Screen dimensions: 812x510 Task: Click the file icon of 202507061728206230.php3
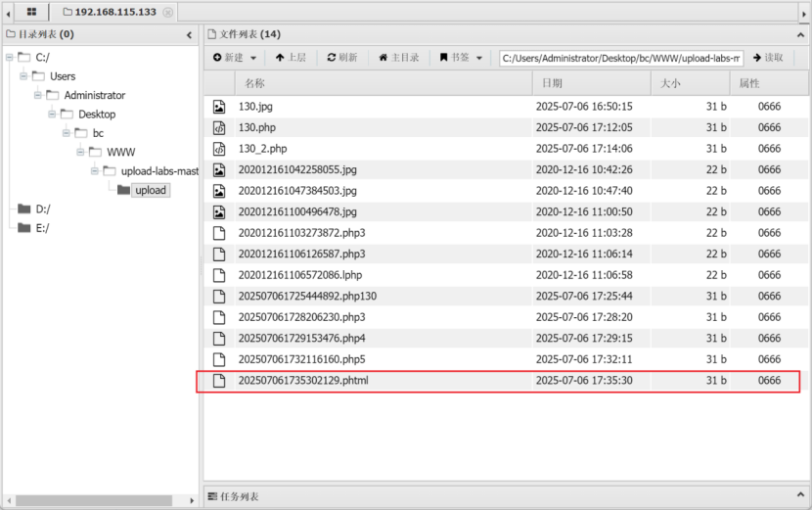coord(219,317)
